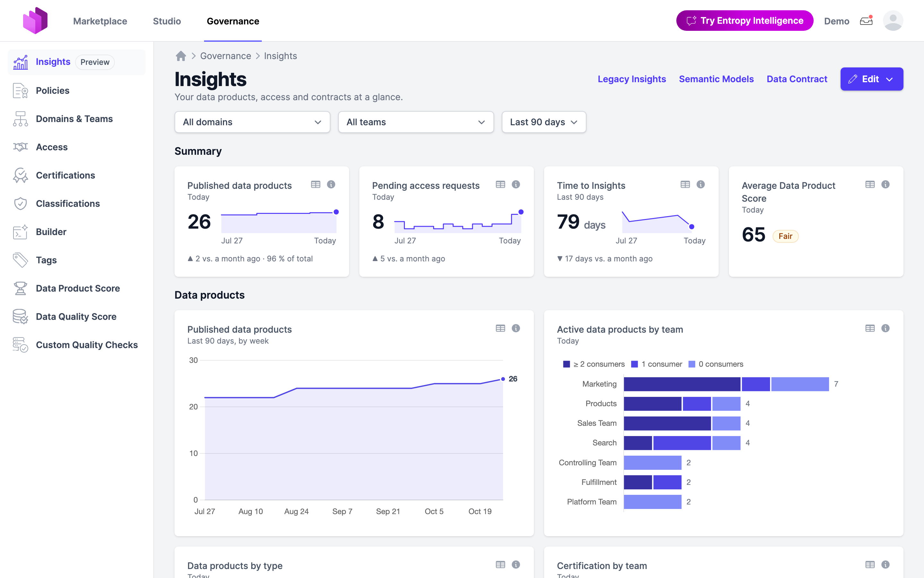Click the 26 endpoint on published products chart

pyautogui.click(x=503, y=379)
